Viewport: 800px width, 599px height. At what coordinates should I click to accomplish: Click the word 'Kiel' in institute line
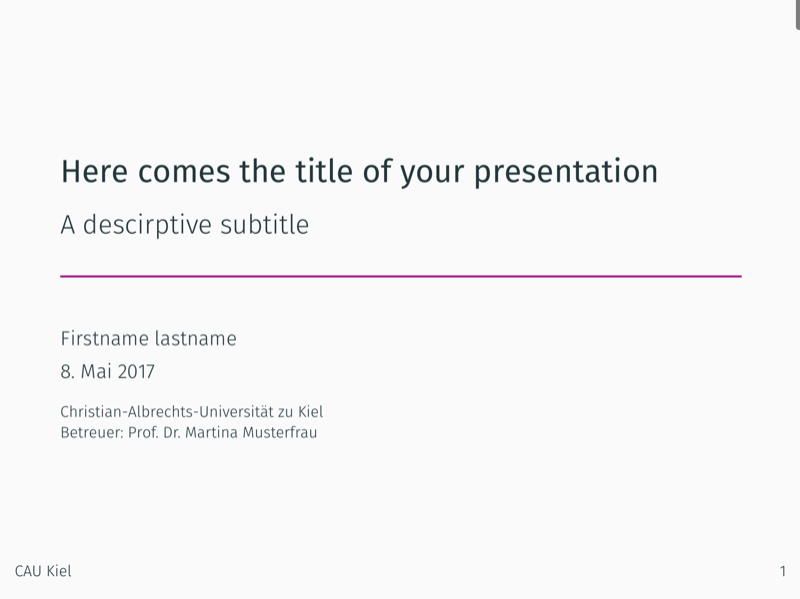[x=310, y=411]
